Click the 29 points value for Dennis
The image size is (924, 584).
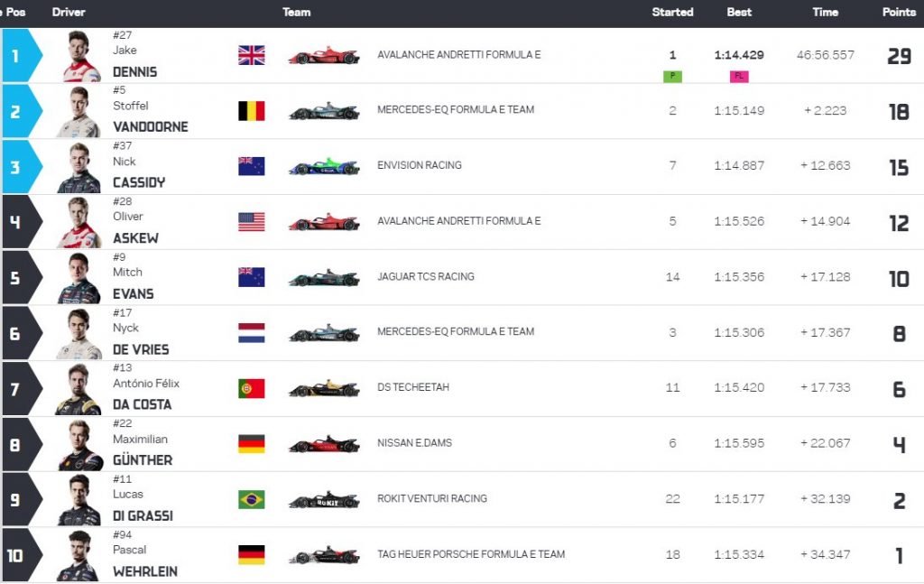[900, 57]
